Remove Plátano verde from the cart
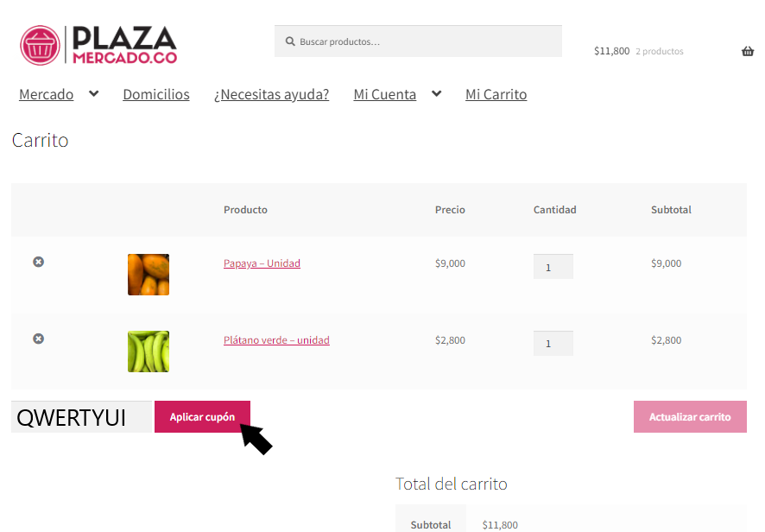The image size is (765, 532). pyautogui.click(x=39, y=339)
